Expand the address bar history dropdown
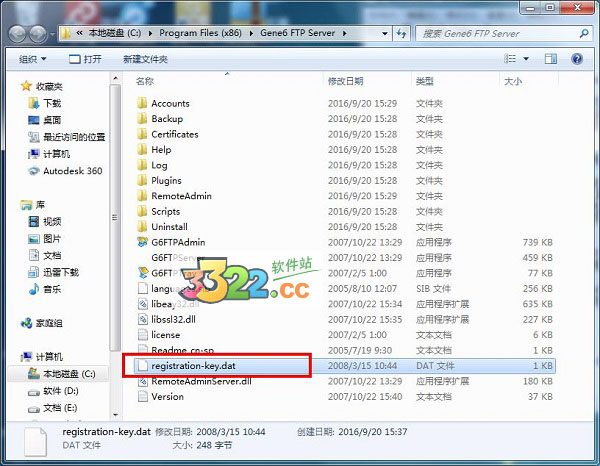600x466 pixels. click(385, 34)
